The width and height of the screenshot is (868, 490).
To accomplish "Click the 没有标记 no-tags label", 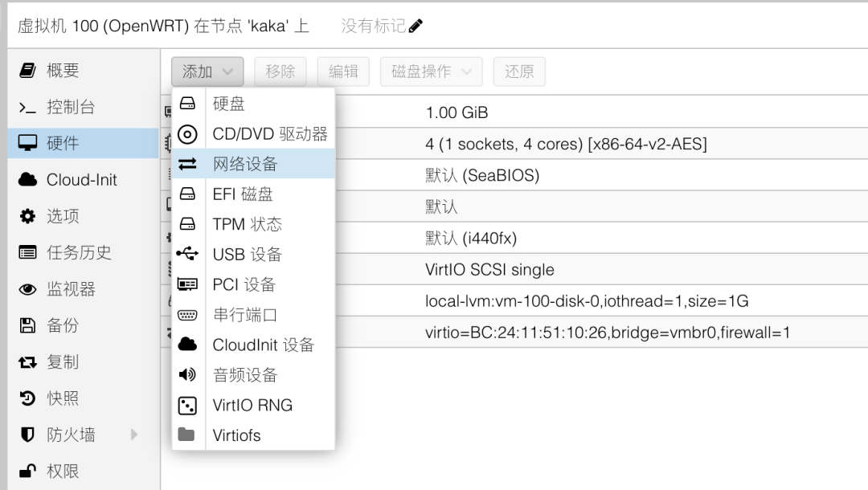I will (374, 26).
